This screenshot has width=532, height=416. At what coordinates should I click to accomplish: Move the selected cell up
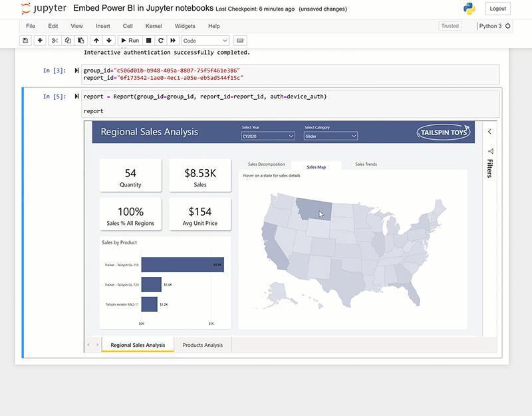96,41
